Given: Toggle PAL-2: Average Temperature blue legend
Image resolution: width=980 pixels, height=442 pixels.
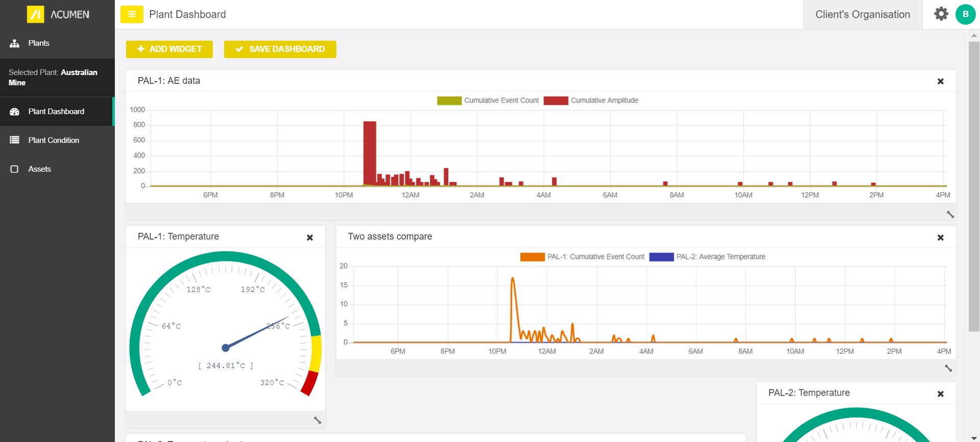Looking at the screenshot, I should 661,257.
